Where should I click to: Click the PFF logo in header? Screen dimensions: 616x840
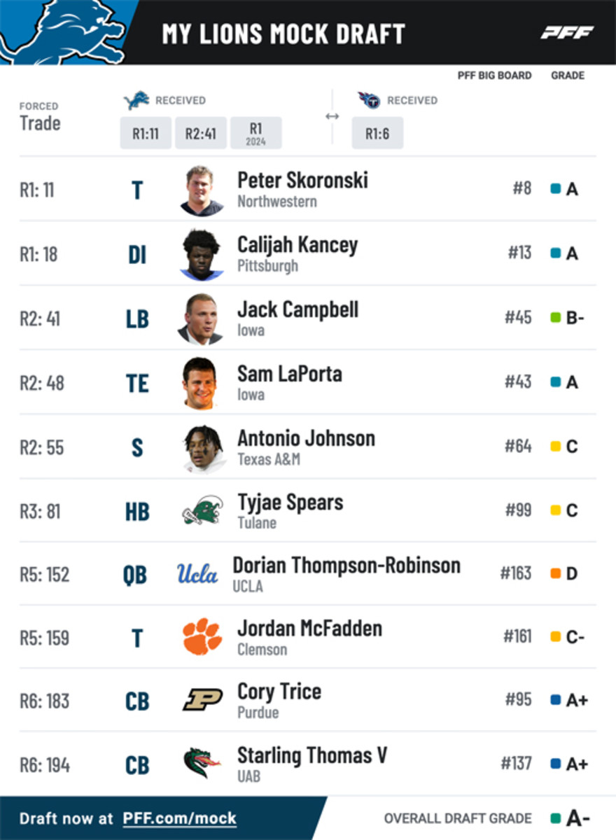pos(567,32)
